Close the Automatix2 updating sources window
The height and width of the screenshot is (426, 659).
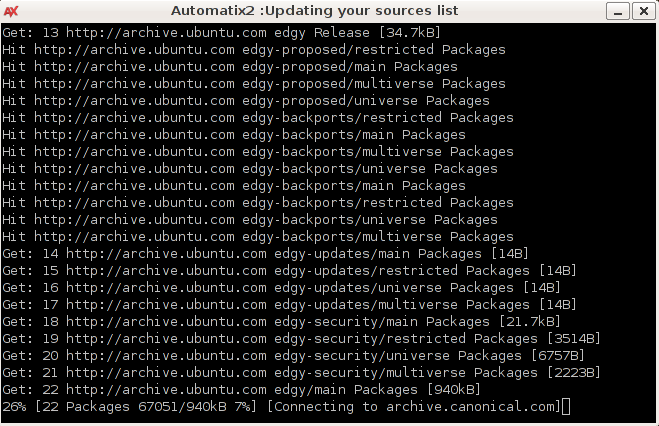644,10
